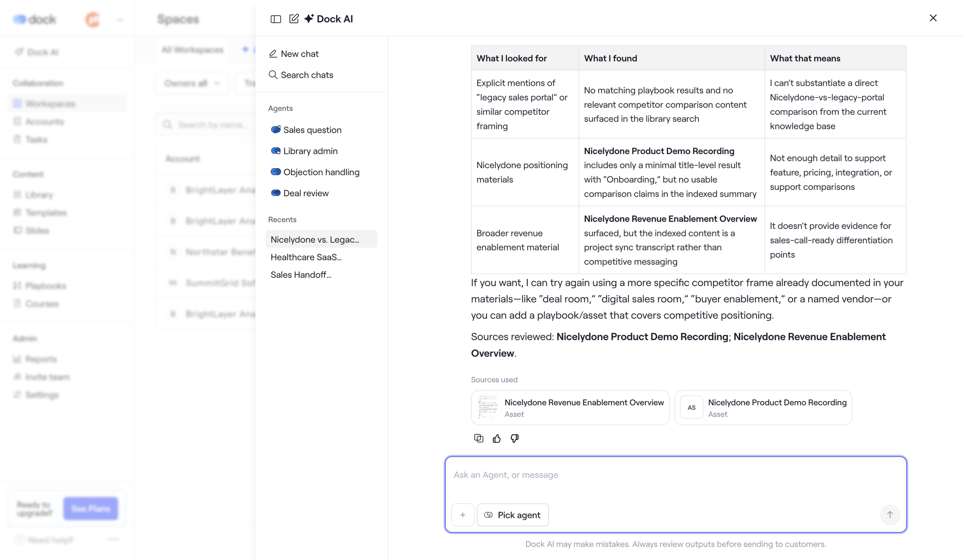Give thumbs up to the response
This screenshot has height=560, width=964.
[x=497, y=438]
